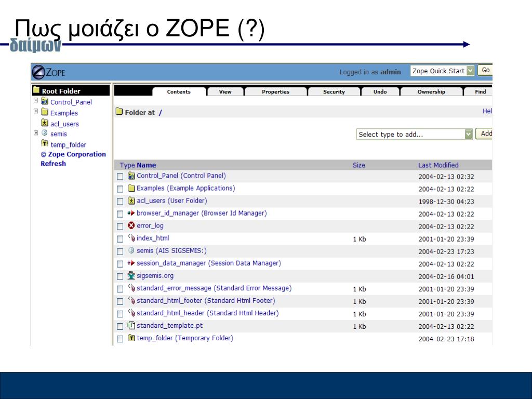The width and height of the screenshot is (532, 399).
Task: Click index_html DTML icon
Action: [131, 238]
